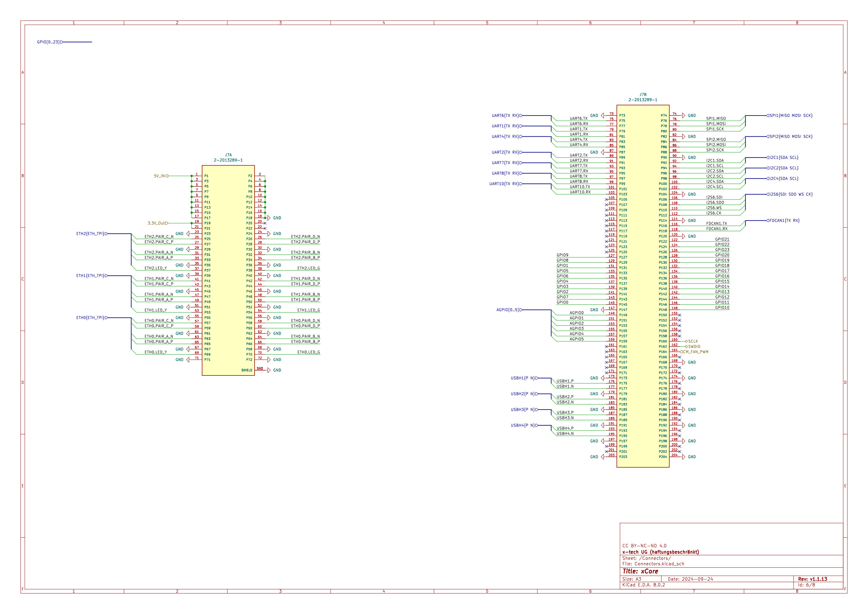This screenshot has width=868, height=614.
Task: Select the ETH1{ETH_TPI} bus label
Action: click(x=92, y=276)
